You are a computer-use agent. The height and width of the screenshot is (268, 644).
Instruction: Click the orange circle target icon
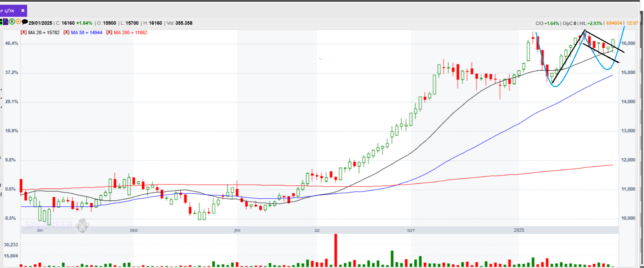(18, 22)
